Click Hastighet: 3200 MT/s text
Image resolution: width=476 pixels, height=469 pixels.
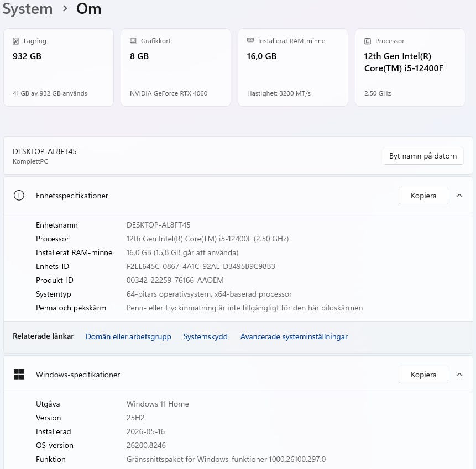[279, 93]
